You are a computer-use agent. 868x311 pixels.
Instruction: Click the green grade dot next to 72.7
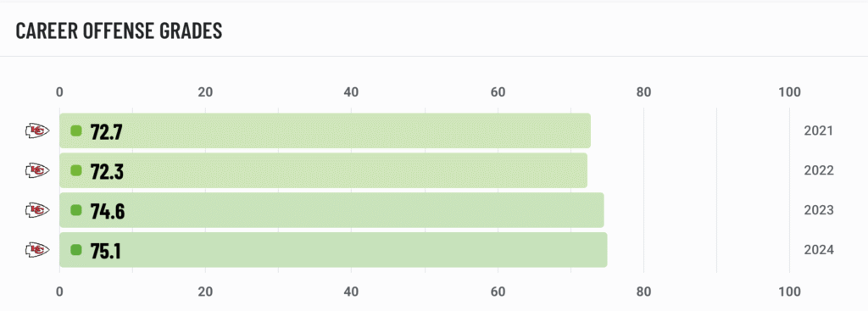(76, 131)
